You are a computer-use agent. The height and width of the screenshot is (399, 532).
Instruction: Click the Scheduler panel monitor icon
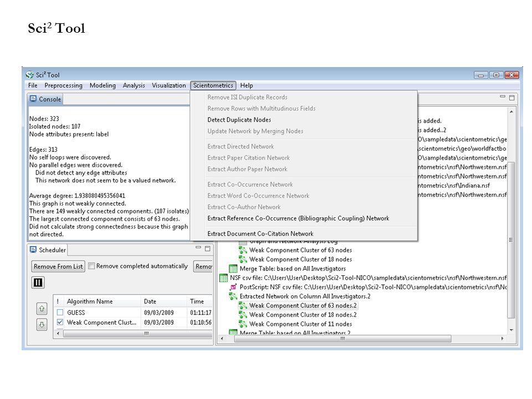[x=33, y=250]
